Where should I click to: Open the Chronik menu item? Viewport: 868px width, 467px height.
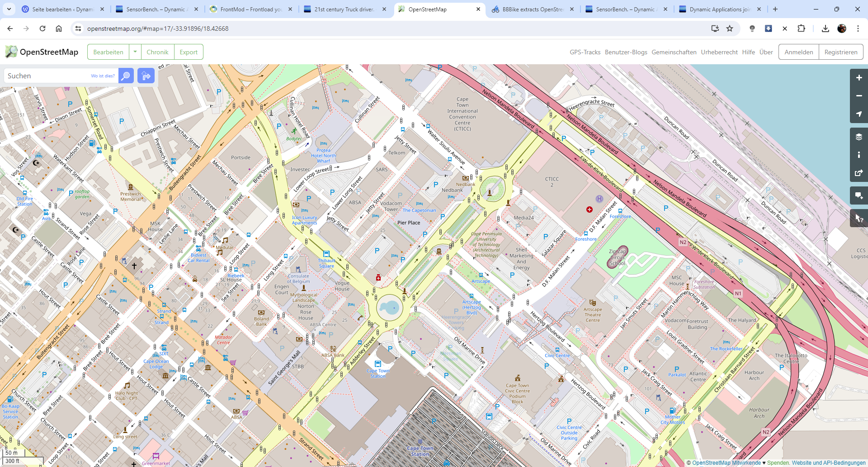(157, 52)
